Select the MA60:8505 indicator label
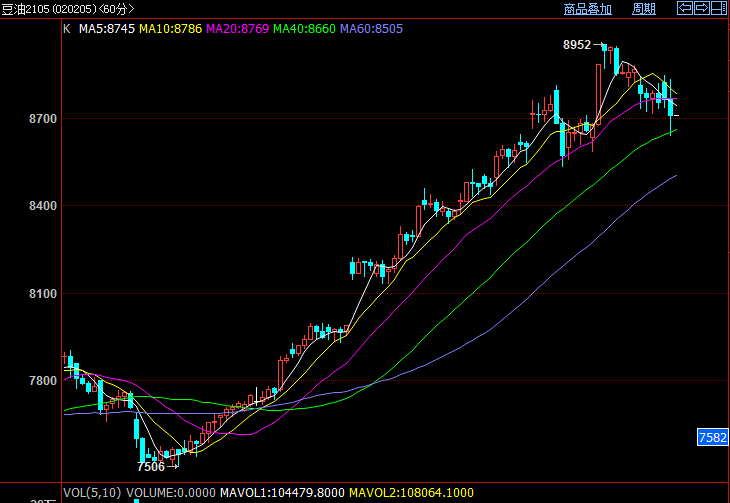 371,29
